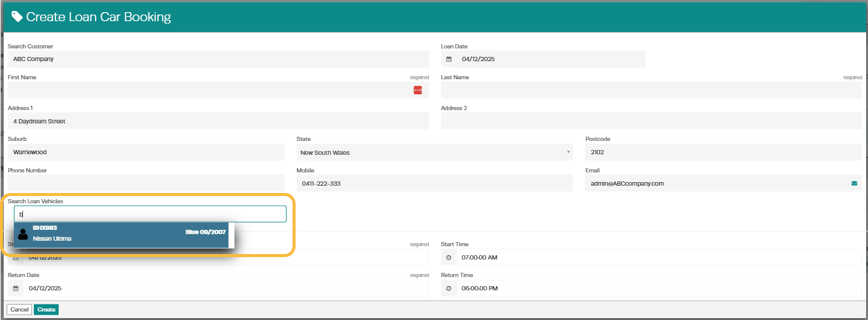868x320 pixels.
Task: Click the Start Time field 07:00:00 AM
Action: point(659,257)
